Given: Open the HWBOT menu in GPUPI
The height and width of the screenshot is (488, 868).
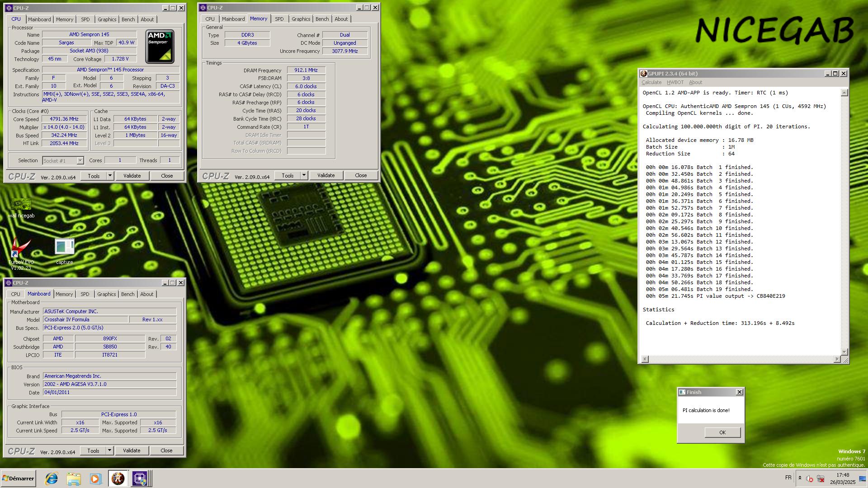Looking at the screenshot, I should coord(675,82).
